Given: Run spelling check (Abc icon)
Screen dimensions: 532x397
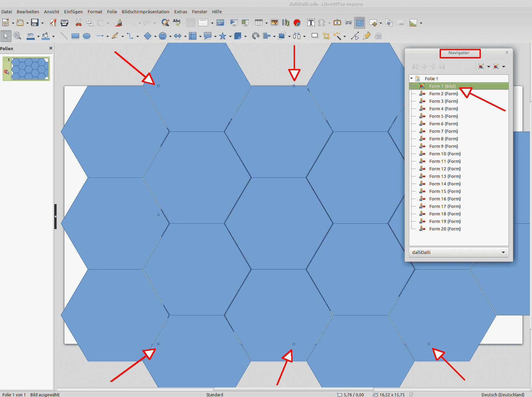Looking at the screenshot, I should pos(177,23).
